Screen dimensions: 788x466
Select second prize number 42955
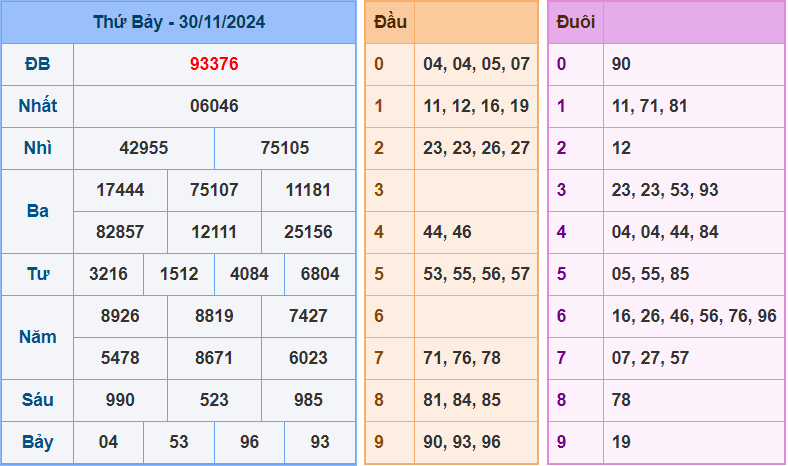click(144, 148)
